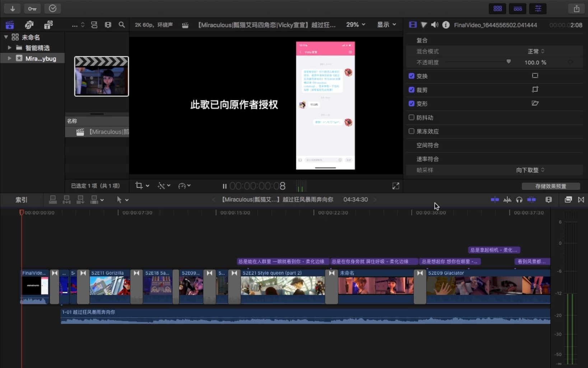The height and width of the screenshot is (368, 588).
Task: Open the color inspector triangle tab
Action: (424, 25)
